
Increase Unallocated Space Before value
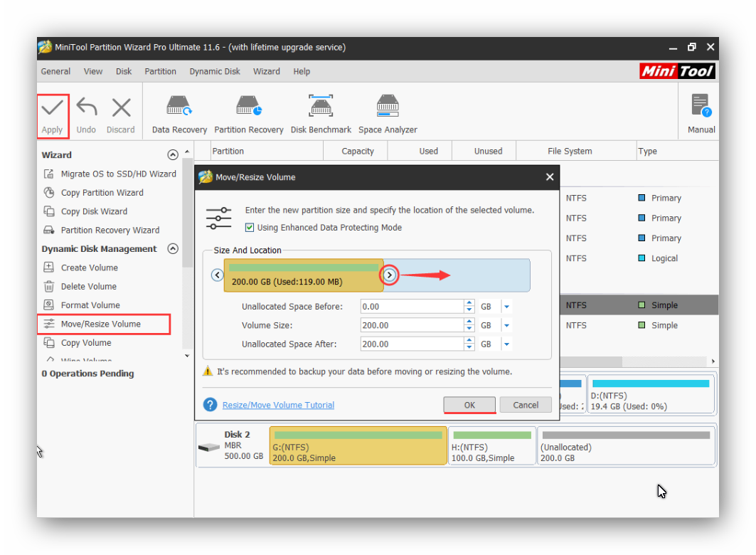coord(469,303)
